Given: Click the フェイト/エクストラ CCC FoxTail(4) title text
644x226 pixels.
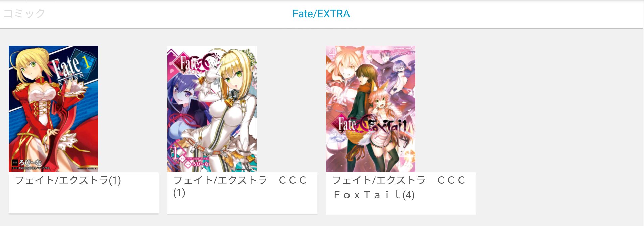Looking at the screenshot, I should click(x=399, y=187).
